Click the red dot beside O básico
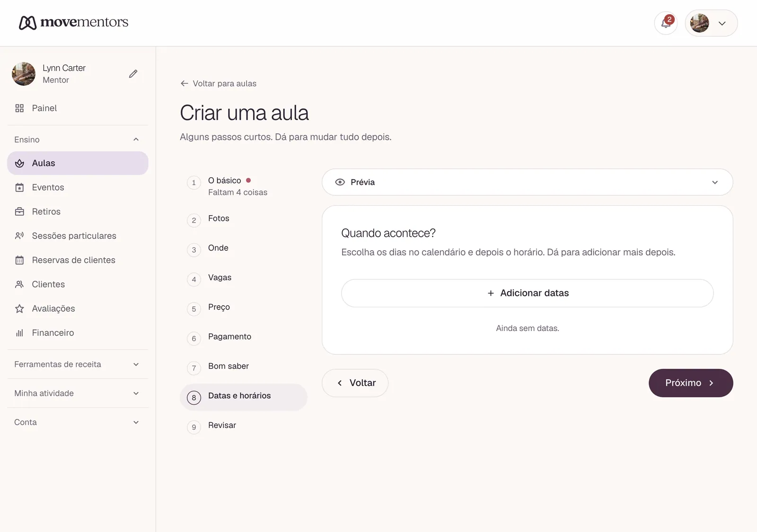This screenshot has height=532, width=757. 248,180
